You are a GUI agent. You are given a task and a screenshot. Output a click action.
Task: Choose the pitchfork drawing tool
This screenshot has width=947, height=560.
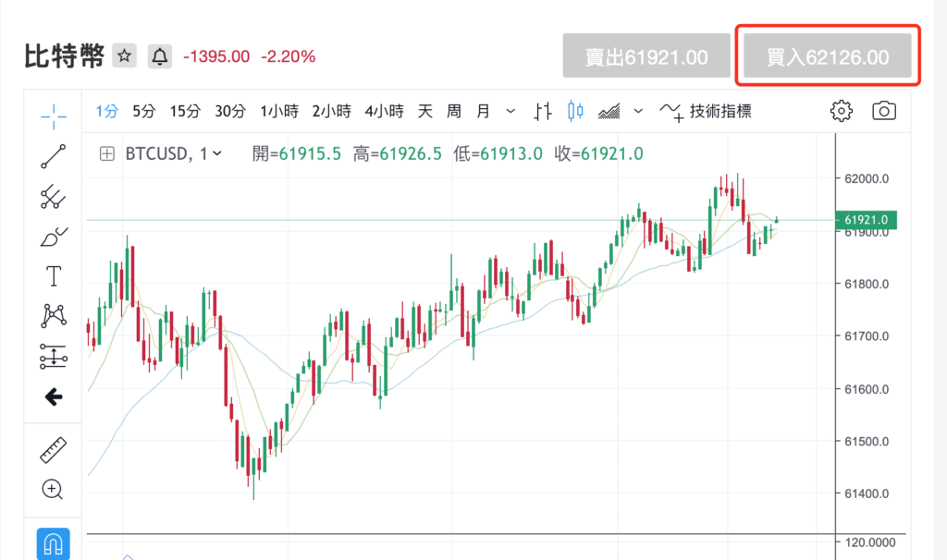[54, 197]
